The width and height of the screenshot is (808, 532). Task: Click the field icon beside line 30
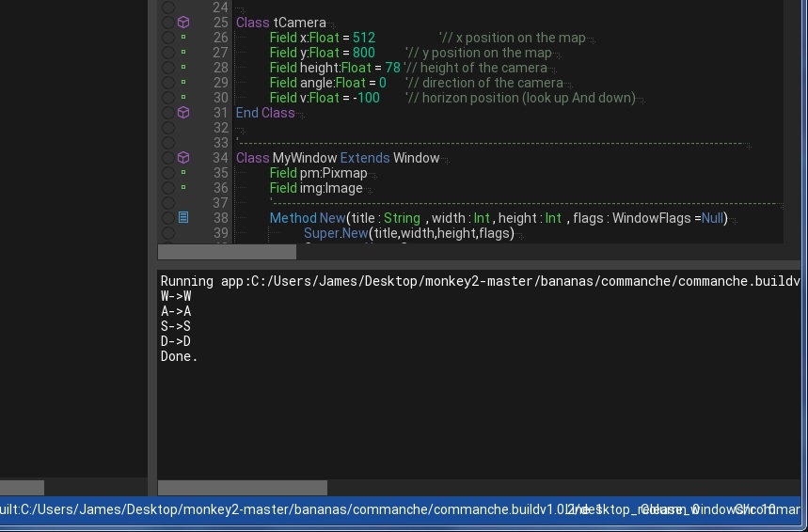point(183,98)
